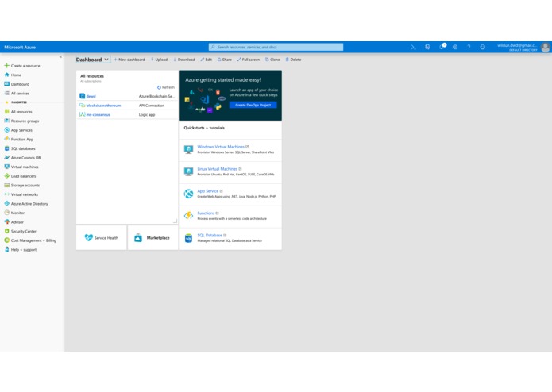Click the Load balancers sidebar icon
Screen dimensions: 552x392
pos(6,176)
